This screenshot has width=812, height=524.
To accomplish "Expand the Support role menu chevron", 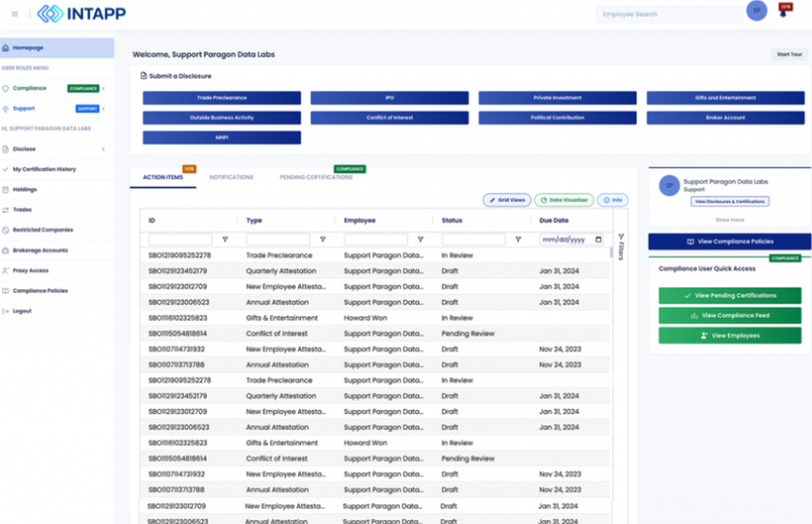I will tap(104, 109).
